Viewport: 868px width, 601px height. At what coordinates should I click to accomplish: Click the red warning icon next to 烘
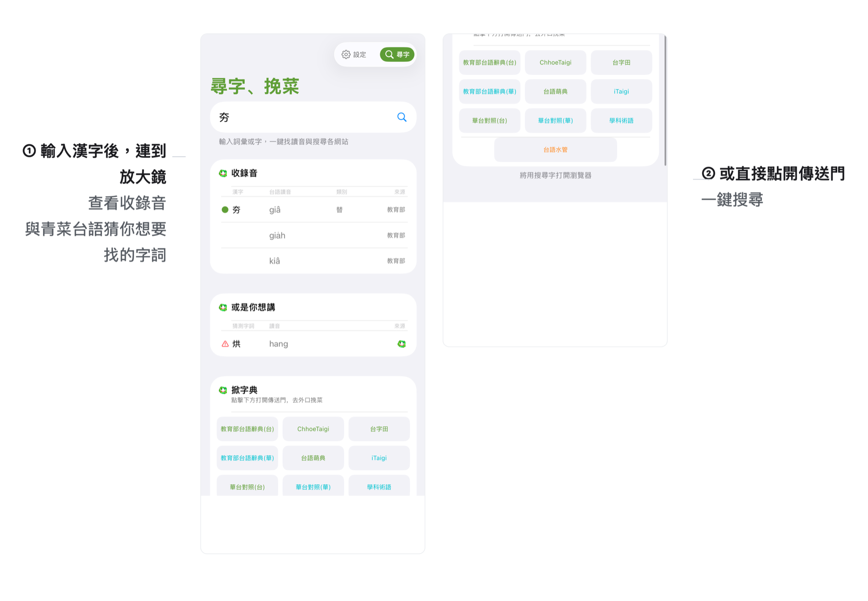[225, 344]
